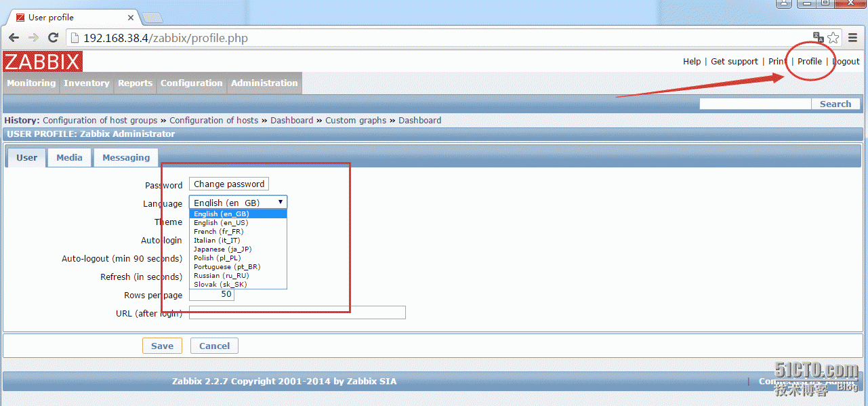The width and height of the screenshot is (868, 406).
Task: Click the Logout link
Action: 846,61
